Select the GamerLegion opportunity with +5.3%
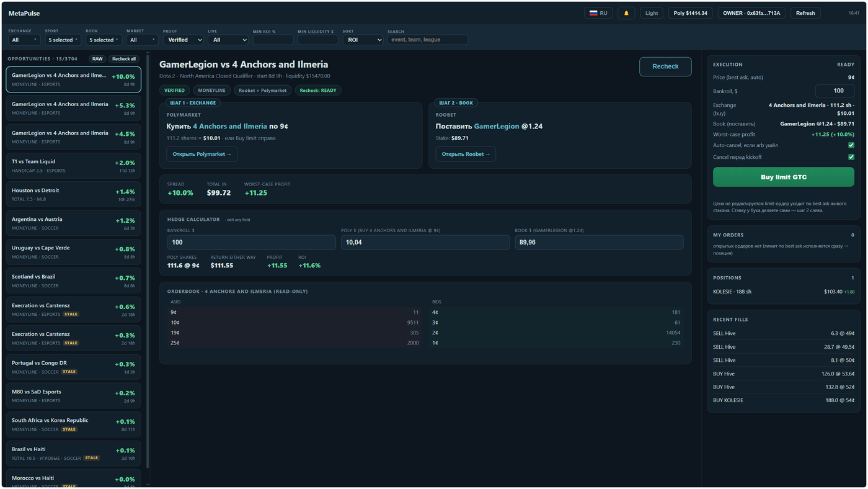The height and width of the screenshot is (489, 868). pos(74,109)
